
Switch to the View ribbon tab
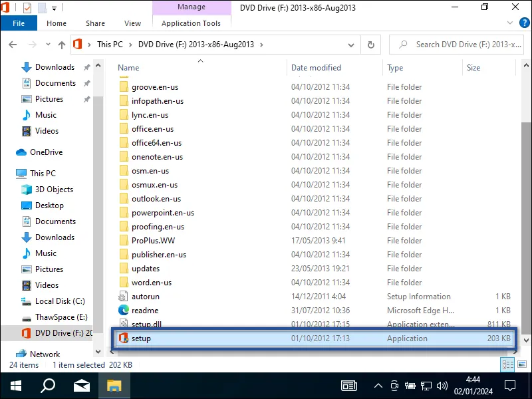pos(132,23)
